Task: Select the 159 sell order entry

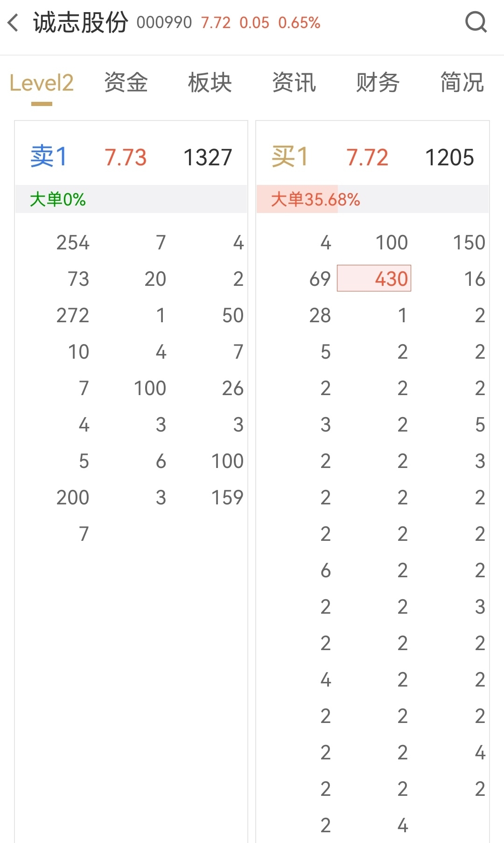Action: (227, 497)
